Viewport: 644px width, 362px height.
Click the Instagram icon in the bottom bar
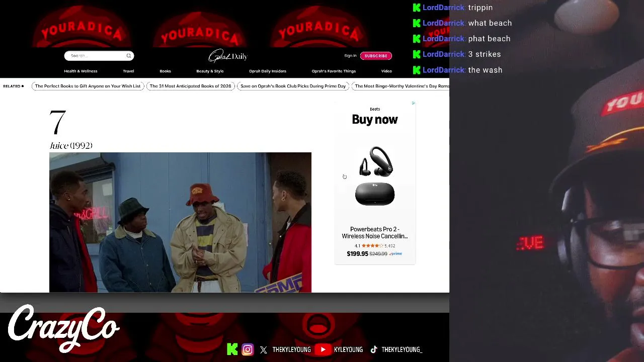[248, 349]
